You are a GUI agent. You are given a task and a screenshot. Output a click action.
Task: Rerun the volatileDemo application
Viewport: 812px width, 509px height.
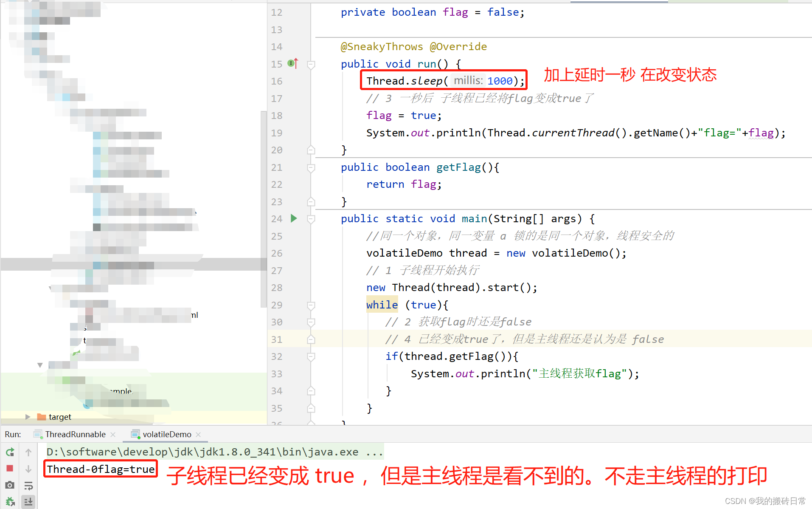[10, 452]
